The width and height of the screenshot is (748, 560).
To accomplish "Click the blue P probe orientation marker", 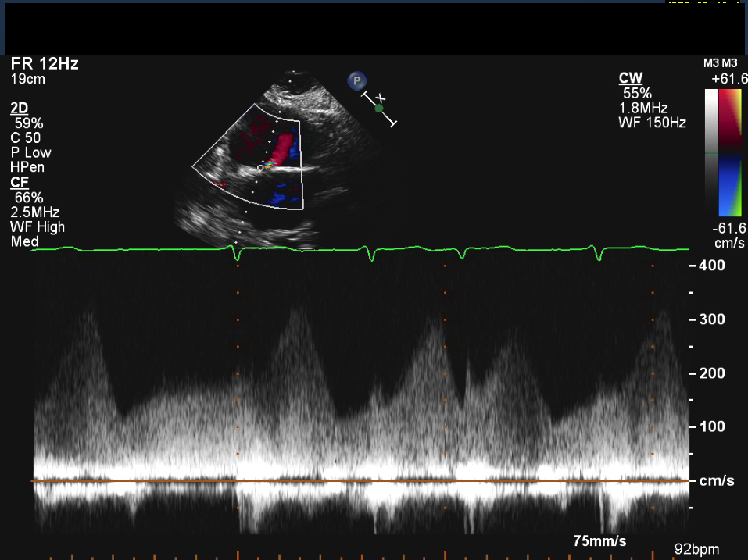I will pyautogui.click(x=357, y=80).
